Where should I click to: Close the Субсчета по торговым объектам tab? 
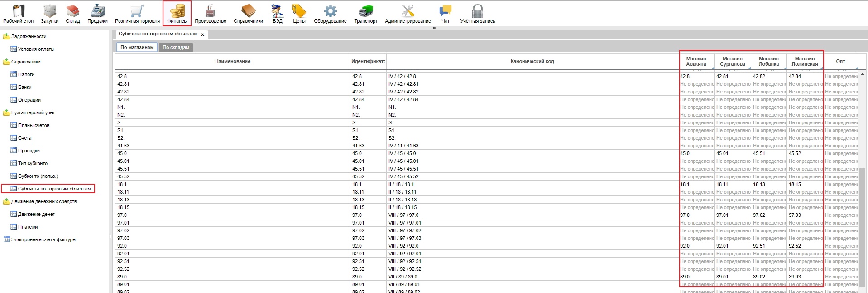pos(203,34)
